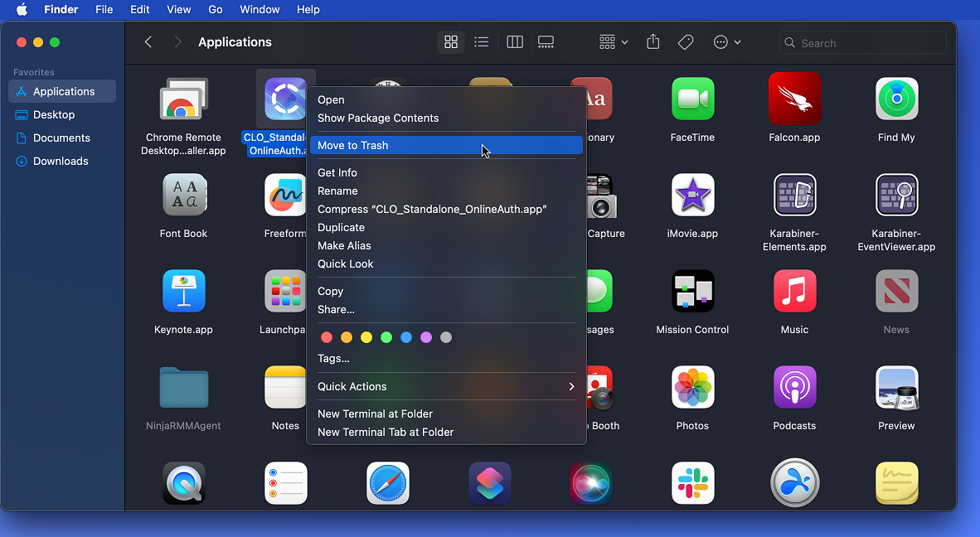The height and width of the screenshot is (537, 980).
Task: Open the Group By dropdown
Action: pyautogui.click(x=614, y=41)
